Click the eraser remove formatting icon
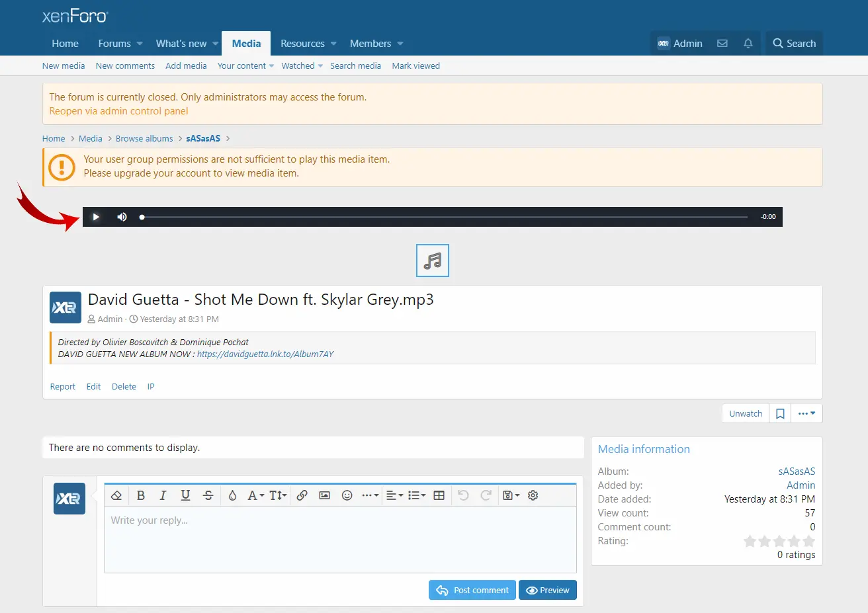Viewport: 868px width, 613px height. (116, 495)
